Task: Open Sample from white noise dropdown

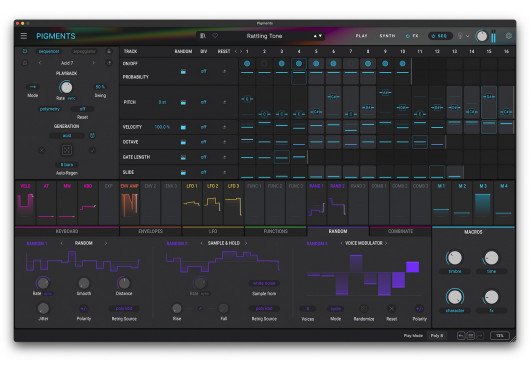Action: coord(264,283)
